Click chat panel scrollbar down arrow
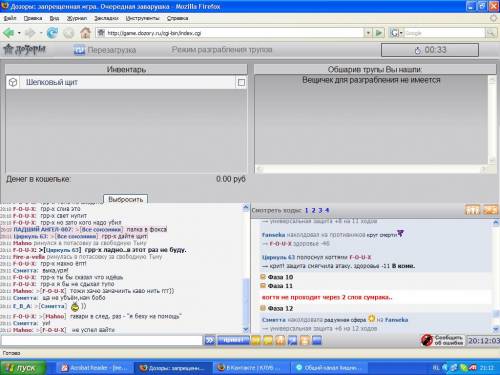500x375 pixels. [x=246, y=329]
